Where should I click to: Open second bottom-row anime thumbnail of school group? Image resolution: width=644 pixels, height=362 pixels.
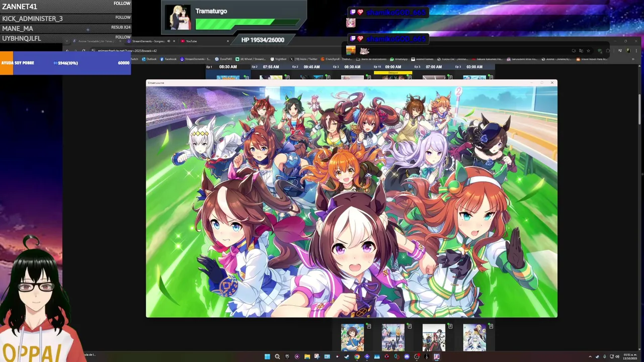coord(393,337)
